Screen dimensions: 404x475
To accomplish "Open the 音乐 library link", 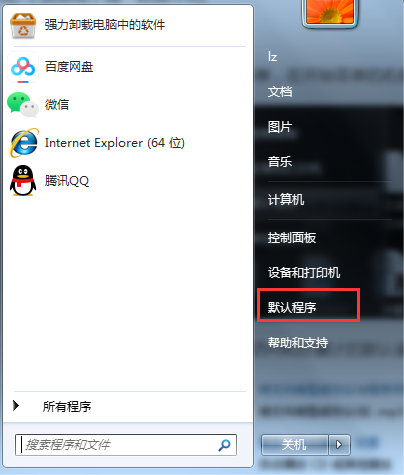I will [x=280, y=162].
